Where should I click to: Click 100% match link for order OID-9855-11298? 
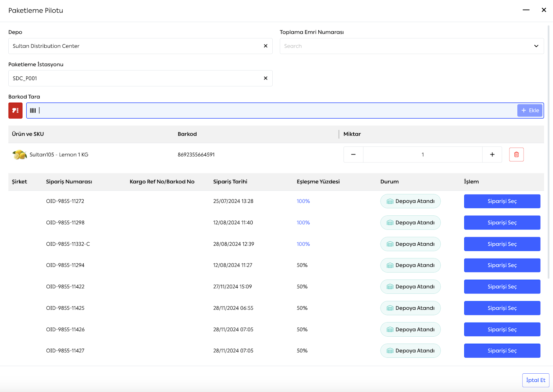pos(303,223)
